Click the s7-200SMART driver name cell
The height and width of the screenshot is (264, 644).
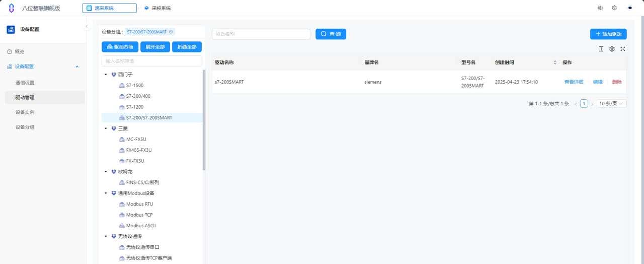[229, 82]
